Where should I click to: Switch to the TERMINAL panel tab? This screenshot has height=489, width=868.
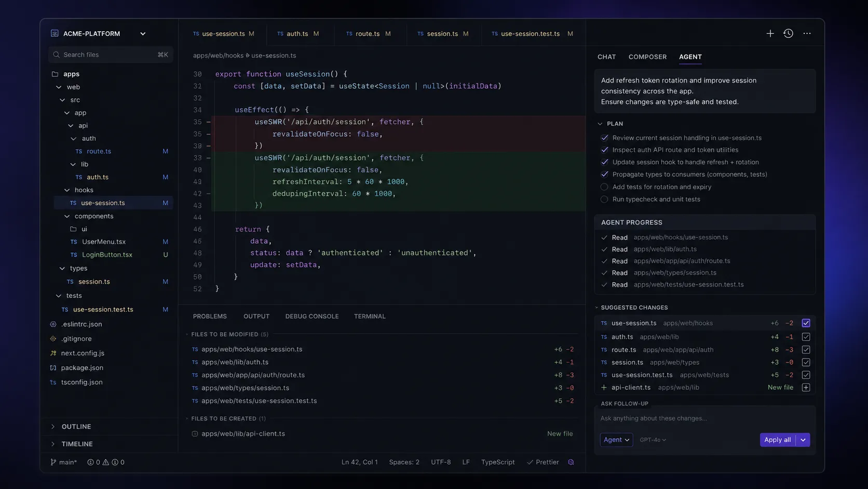(x=370, y=316)
